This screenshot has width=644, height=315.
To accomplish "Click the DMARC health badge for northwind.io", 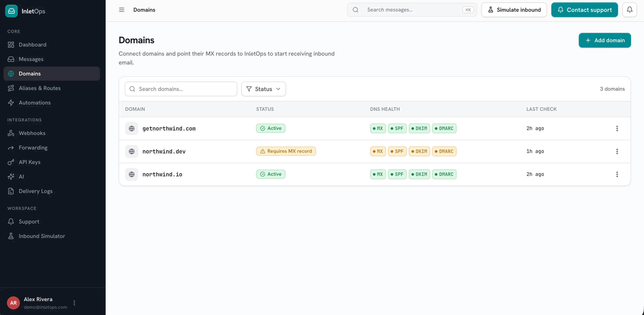I will click(444, 174).
